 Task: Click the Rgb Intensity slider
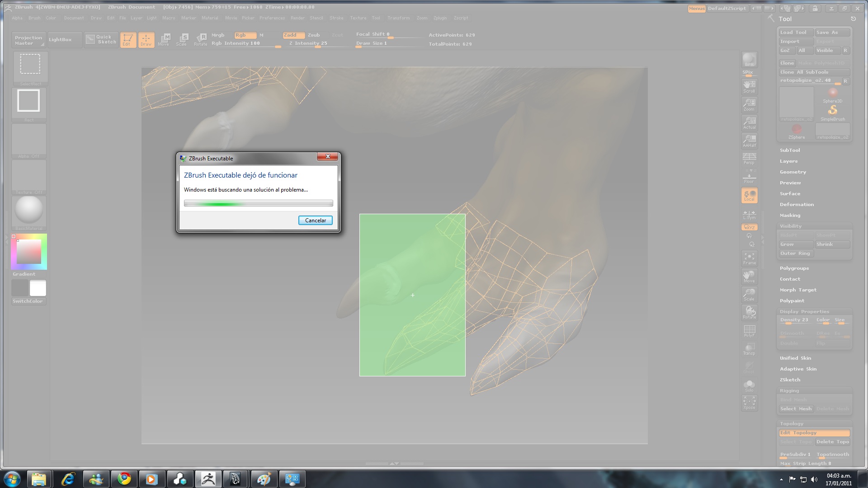coord(245,44)
